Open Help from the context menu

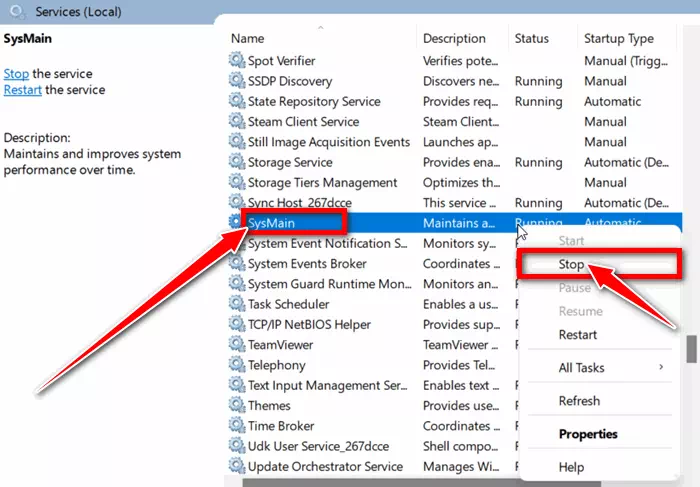[572, 467]
